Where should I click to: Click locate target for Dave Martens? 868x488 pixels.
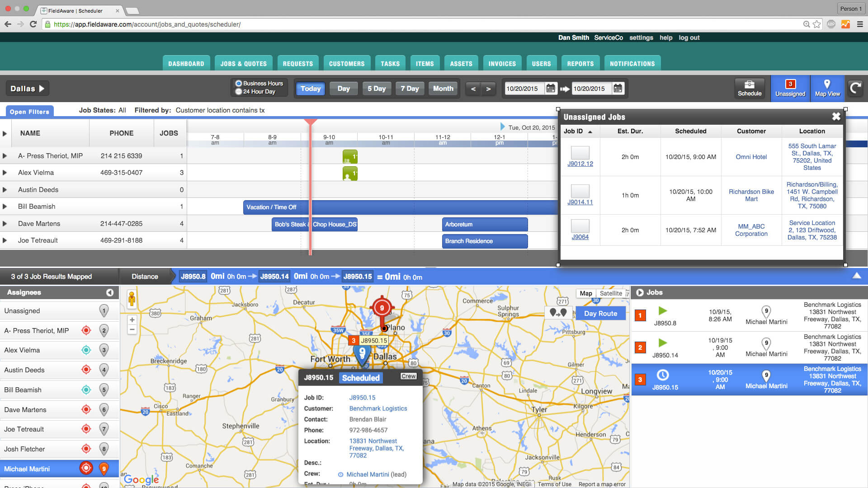tap(86, 409)
